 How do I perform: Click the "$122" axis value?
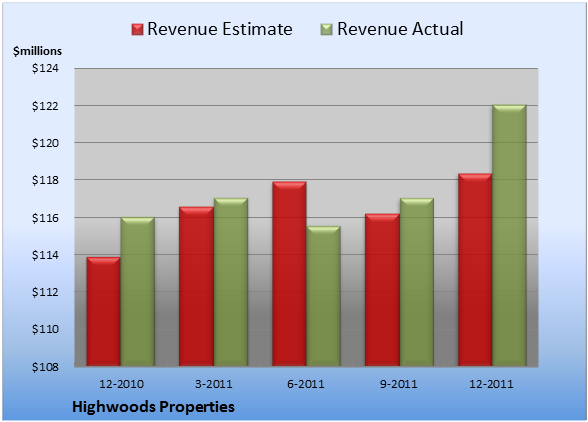pos(45,106)
